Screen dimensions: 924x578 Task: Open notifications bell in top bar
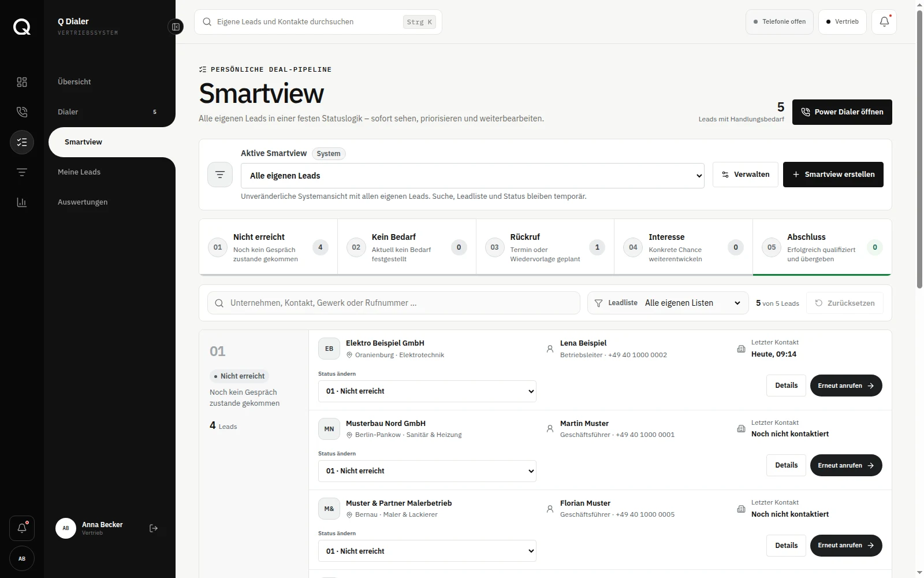coord(884,22)
